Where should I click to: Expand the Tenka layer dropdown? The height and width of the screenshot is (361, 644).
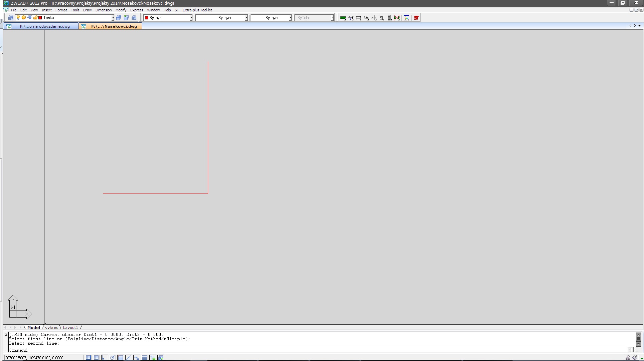pos(113,18)
